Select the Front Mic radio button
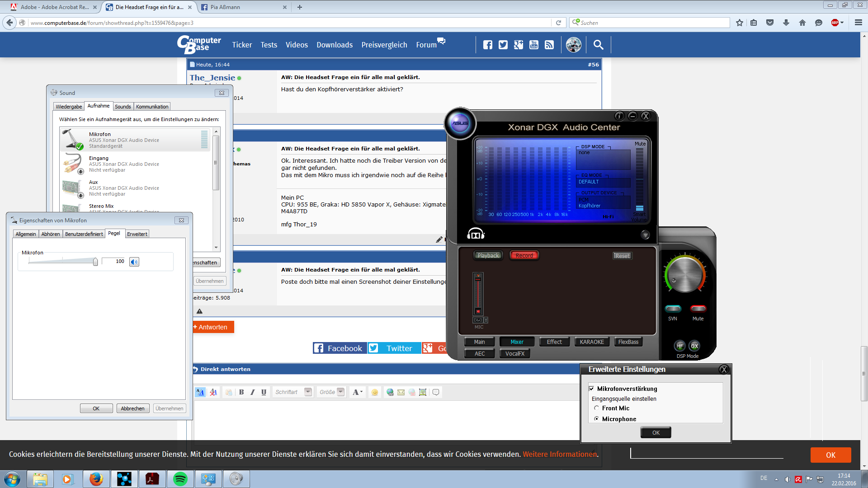The height and width of the screenshot is (488, 868). tap(596, 408)
